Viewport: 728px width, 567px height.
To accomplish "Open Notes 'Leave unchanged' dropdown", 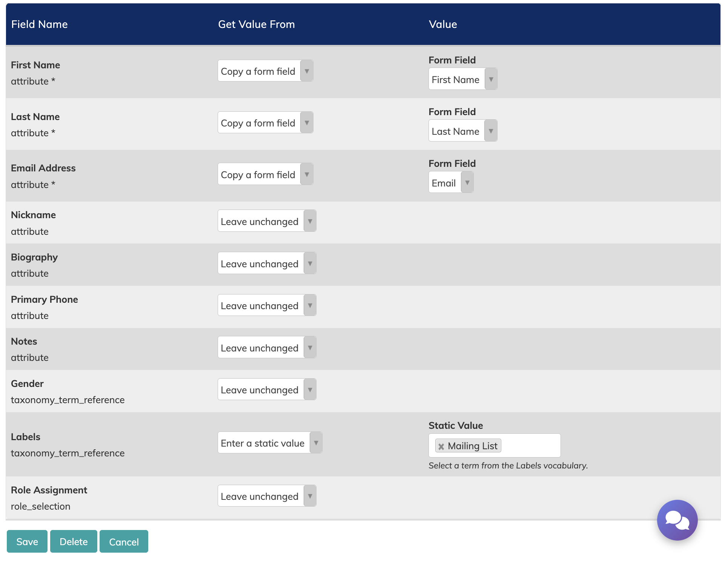I will pyautogui.click(x=267, y=348).
